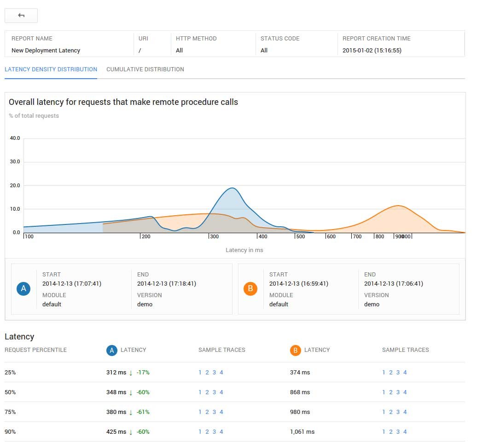Switch to the Cumulative Distribution tab
Viewport: 477px width, 448px height.
pos(145,69)
